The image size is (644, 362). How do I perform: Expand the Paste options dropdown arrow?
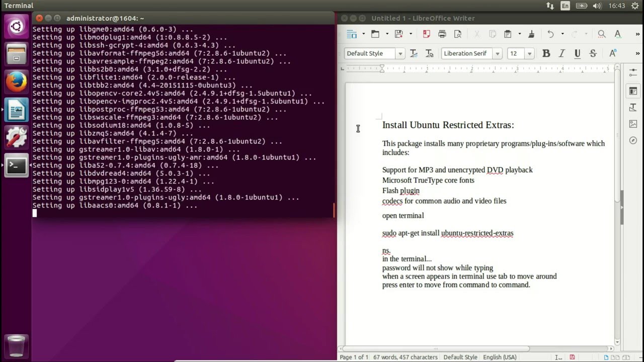pos(519,34)
